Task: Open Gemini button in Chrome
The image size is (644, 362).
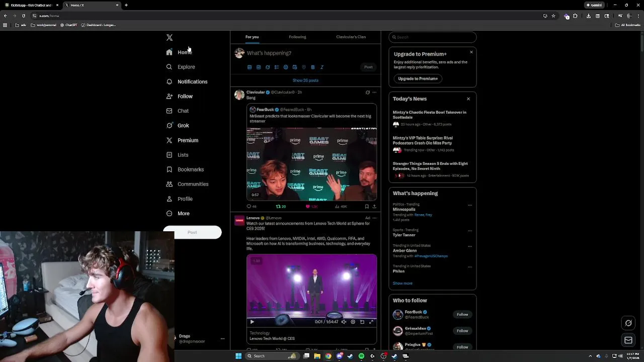Action: pos(594,5)
